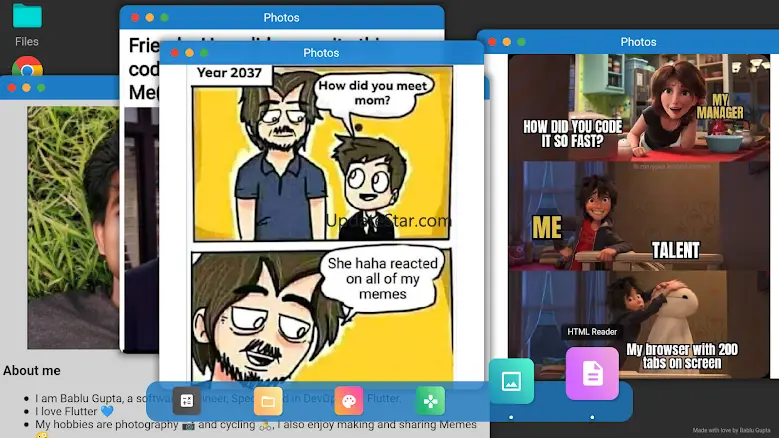Click the 'I love Flutter' bullet line
The height and width of the screenshot is (438, 779).
tap(75, 411)
